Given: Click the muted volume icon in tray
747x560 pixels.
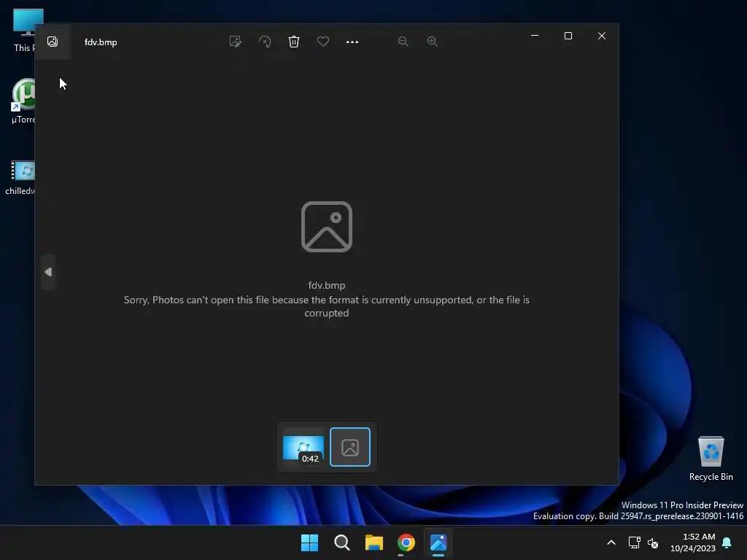Looking at the screenshot, I should coord(653,542).
